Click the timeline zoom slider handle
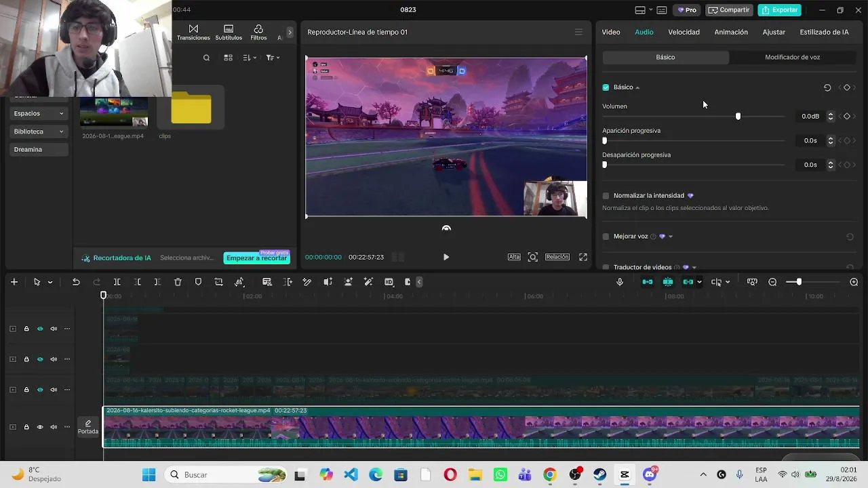Image resolution: width=868 pixels, height=488 pixels. pos(799,282)
